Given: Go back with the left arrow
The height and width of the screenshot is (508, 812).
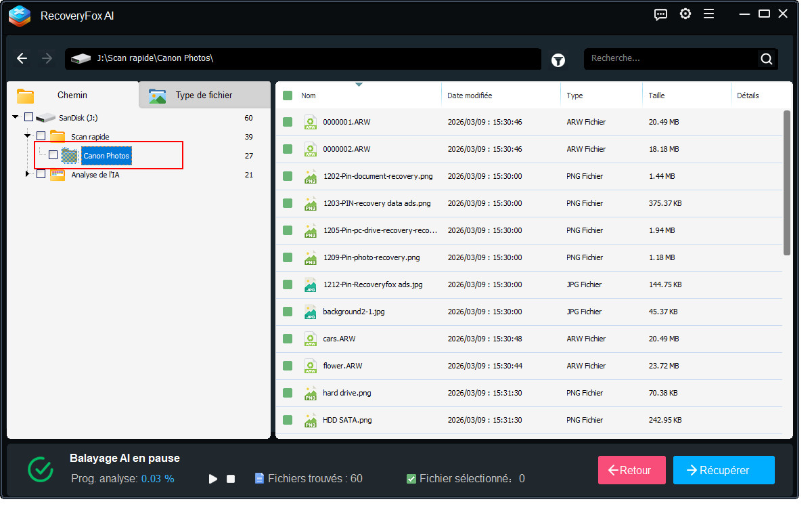Looking at the screenshot, I should coord(22,59).
